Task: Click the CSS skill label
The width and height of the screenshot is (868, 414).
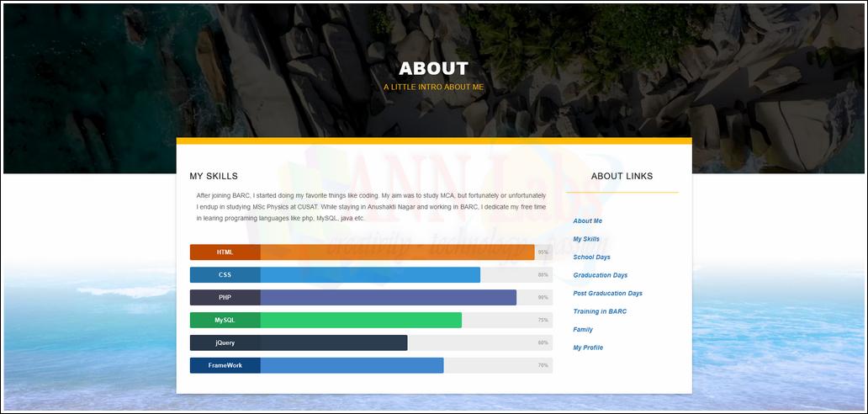Action: pyautogui.click(x=225, y=275)
